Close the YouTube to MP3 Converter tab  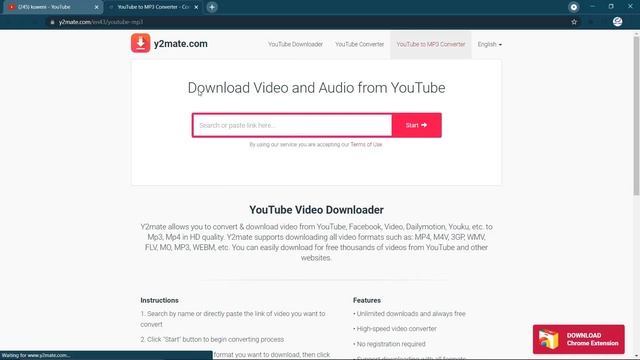coord(196,7)
